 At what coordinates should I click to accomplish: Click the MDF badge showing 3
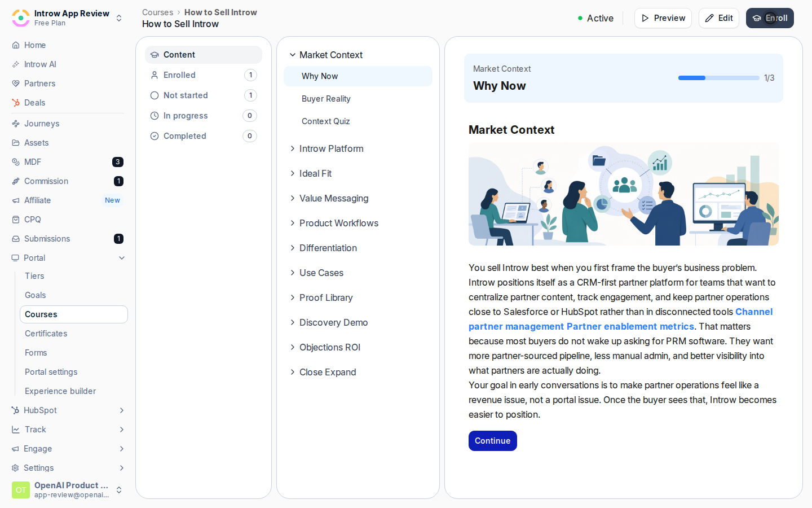(118, 162)
